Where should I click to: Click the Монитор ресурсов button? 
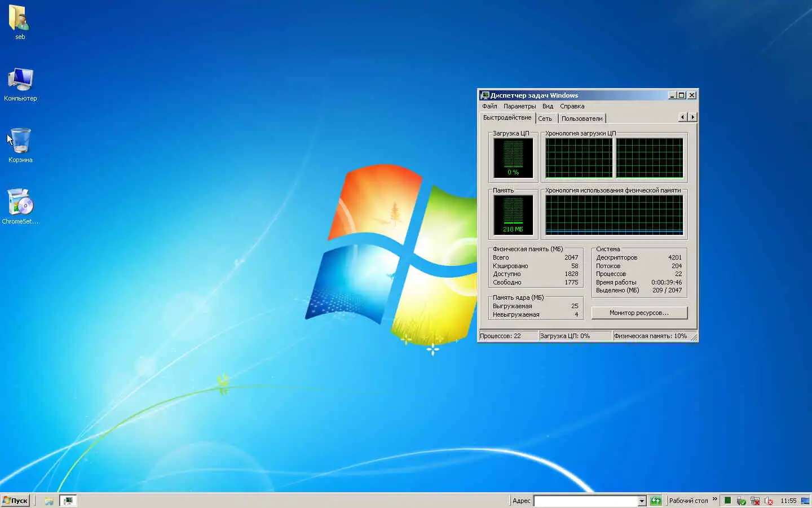tap(639, 313)
